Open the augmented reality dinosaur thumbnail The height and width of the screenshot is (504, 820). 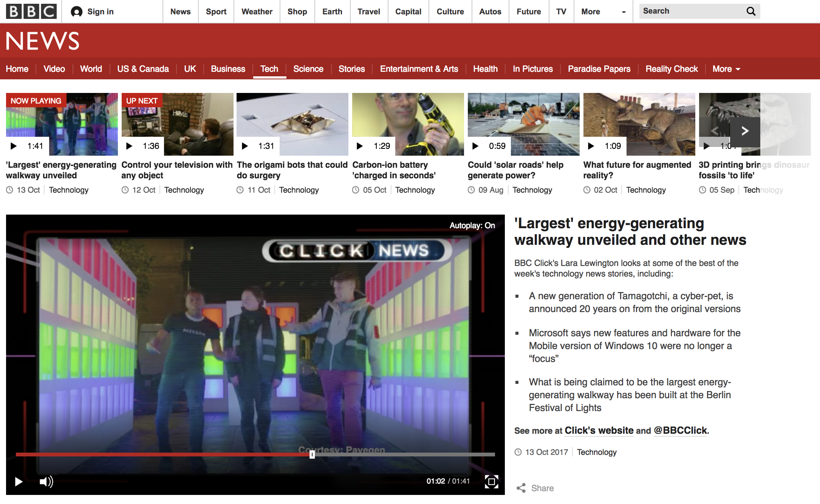(639, 124)
